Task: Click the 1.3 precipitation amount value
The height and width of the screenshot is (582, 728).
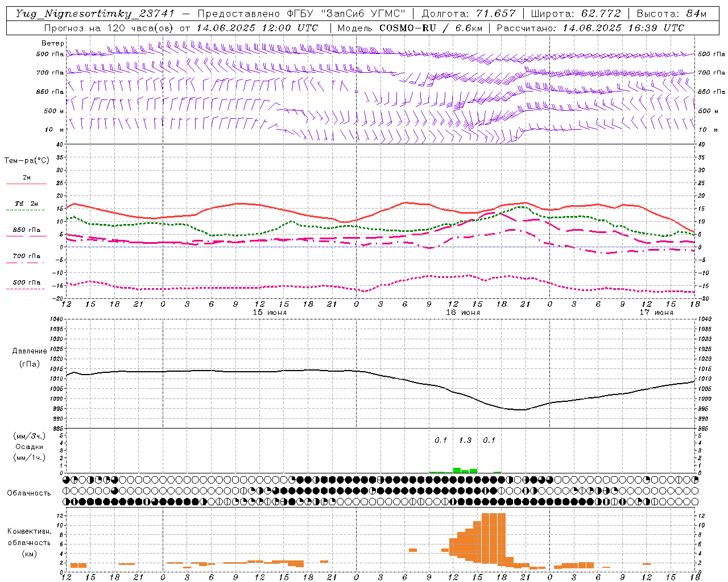Action: point(465,440)
